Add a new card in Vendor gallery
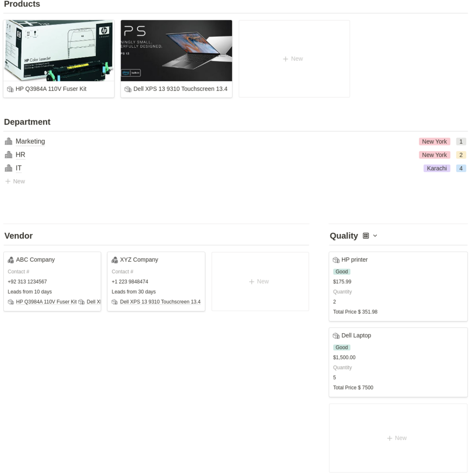The width and height of the screenshot is (470, 476). (x=260, y=281)
